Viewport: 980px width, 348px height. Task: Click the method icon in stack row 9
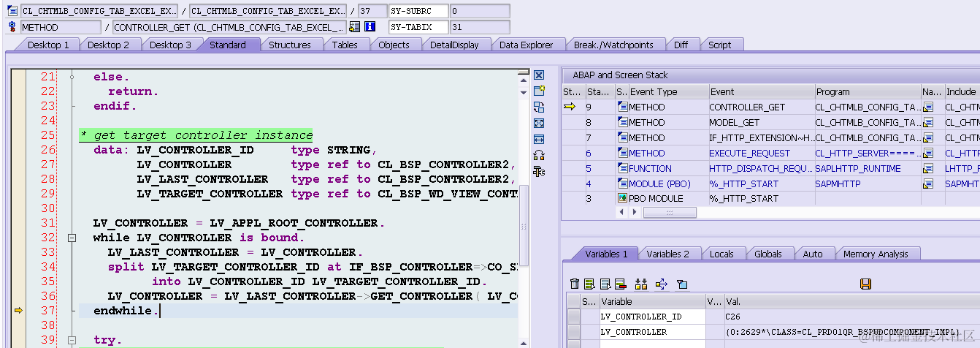pyautogui.click(x=622, y=107)
